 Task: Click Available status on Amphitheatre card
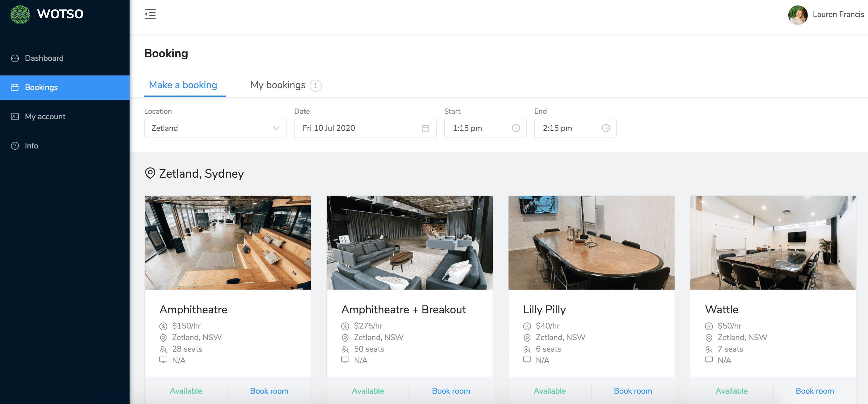(x=186, y=391)
